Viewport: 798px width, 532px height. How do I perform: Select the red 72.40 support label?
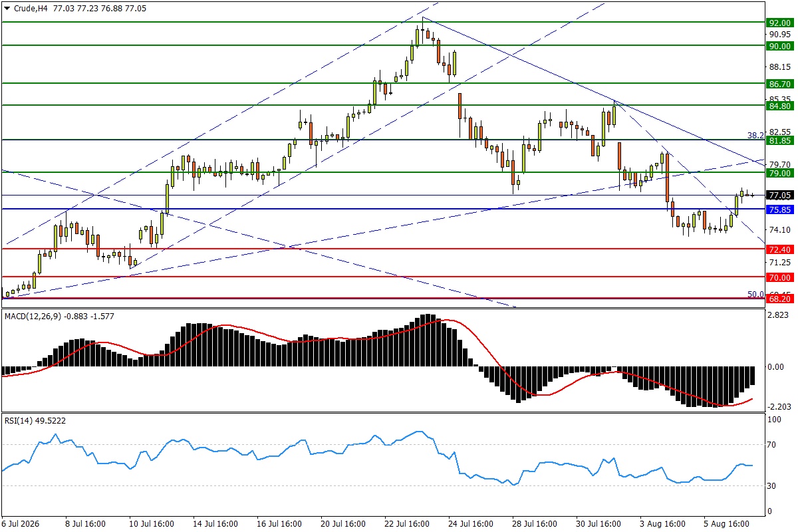(779, 249)
